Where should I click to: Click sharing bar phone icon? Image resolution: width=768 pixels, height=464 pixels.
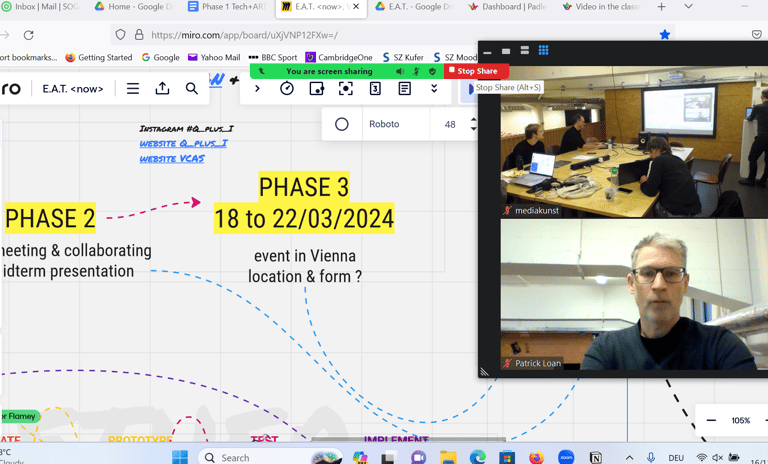(x=262, y=71)
